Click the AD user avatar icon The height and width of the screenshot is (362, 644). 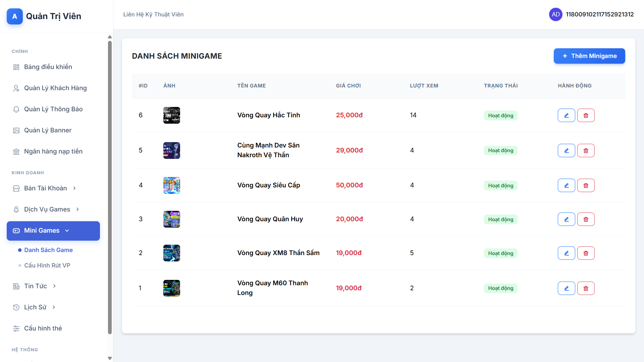(x=555, y=14)
